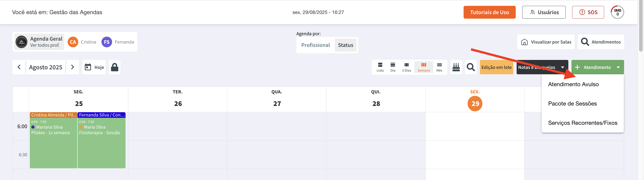The height and width of the screenshot is (180, 644).
Task: Open Mariana Silva Pilates appointment
Action: (x=53, y=140)
